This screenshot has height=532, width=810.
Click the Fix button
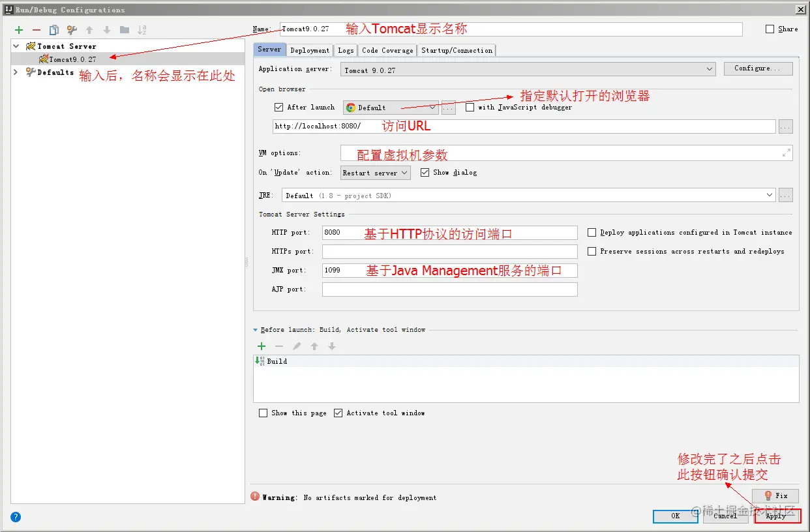[x=775, y=495]
